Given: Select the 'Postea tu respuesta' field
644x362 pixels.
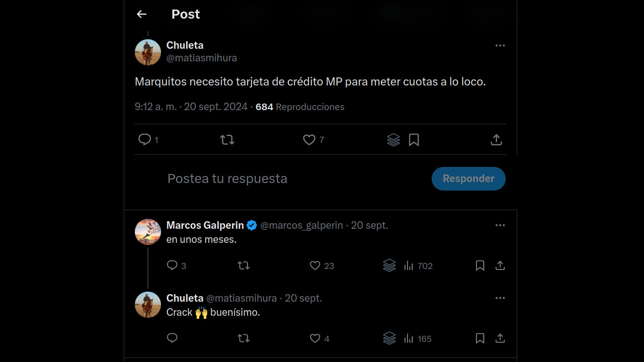Looking at the screenshot, I should coord(227,178).
